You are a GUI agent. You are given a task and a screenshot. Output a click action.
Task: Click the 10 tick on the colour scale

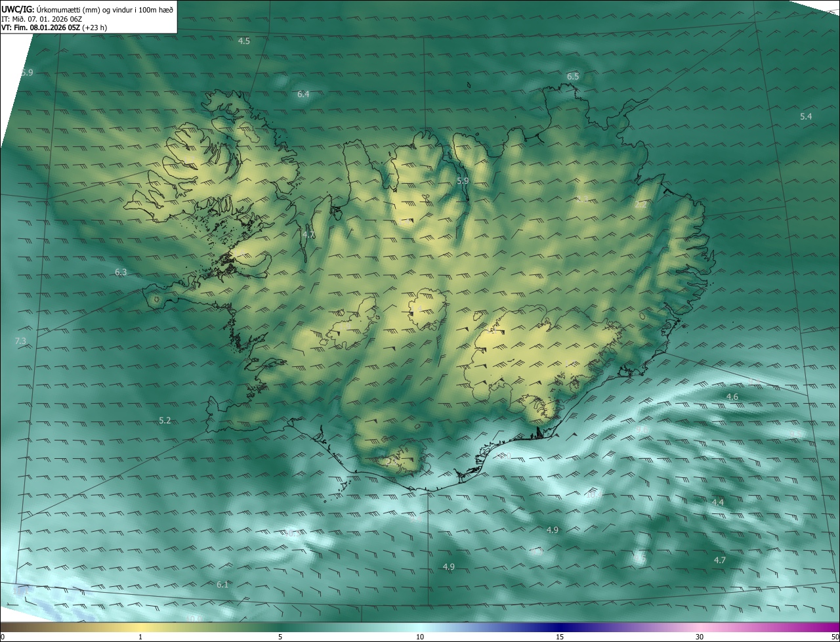[x=420, y=637]
